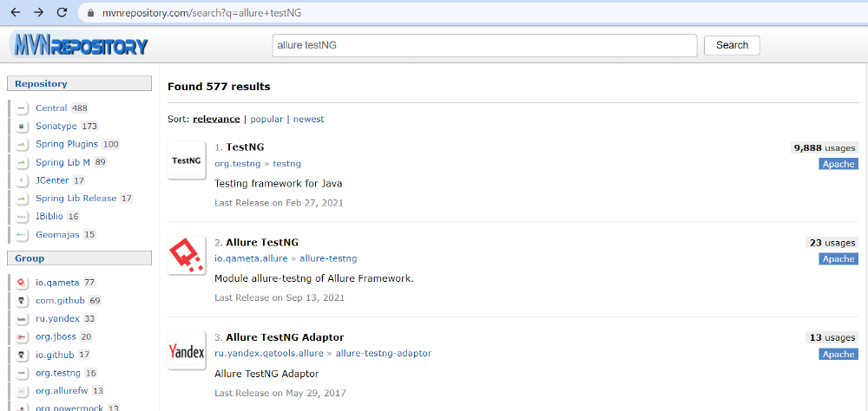Open the allure-testng artifact link

click(x=328, y=258)
